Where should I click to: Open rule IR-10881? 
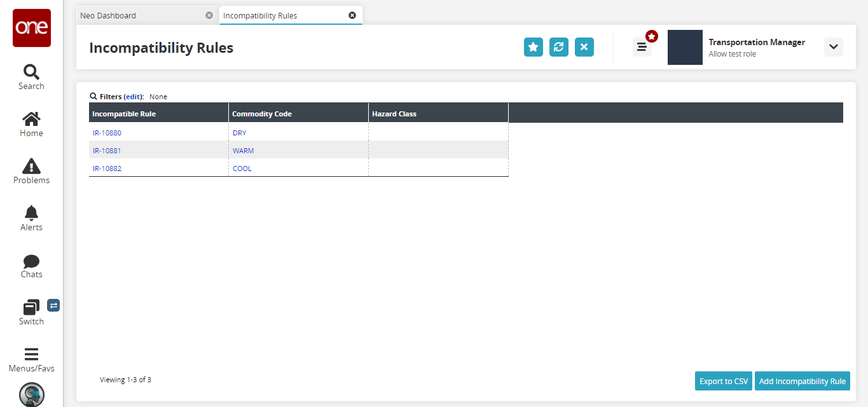[x=107, y=151]
